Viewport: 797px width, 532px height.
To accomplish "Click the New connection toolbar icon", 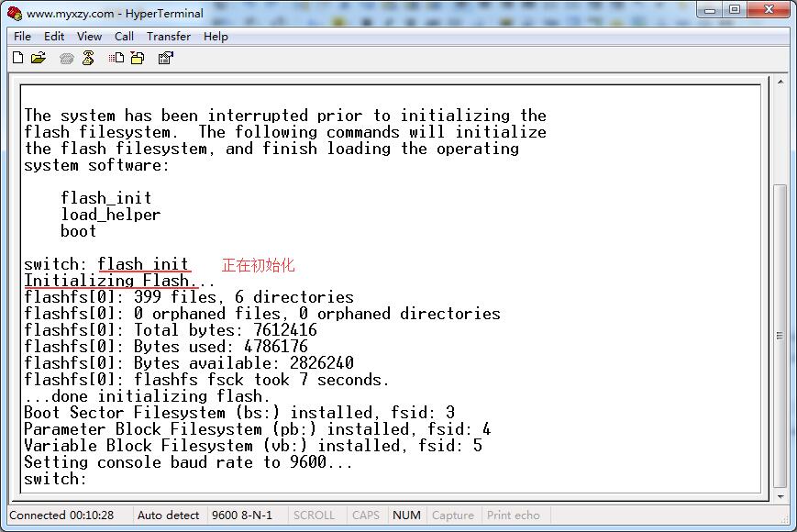I will [x=17, y=58].
